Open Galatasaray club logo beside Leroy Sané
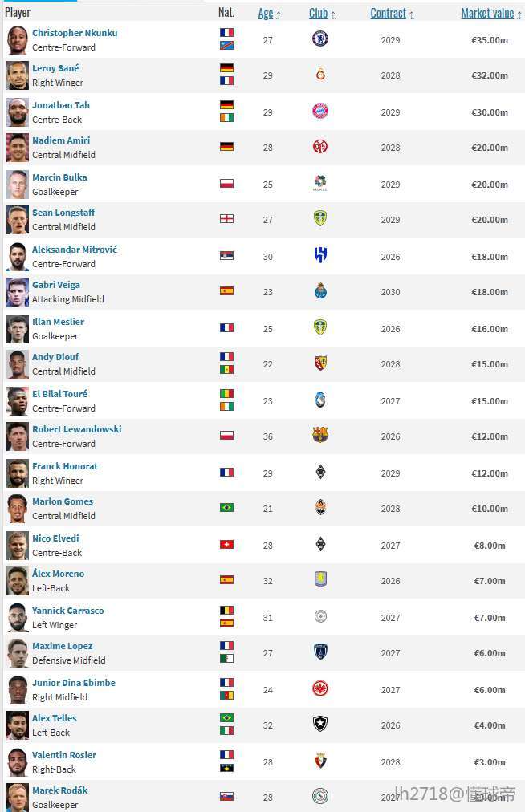Image resolution: width=525 pixels, height=812 pixels. tap(320, 75)
